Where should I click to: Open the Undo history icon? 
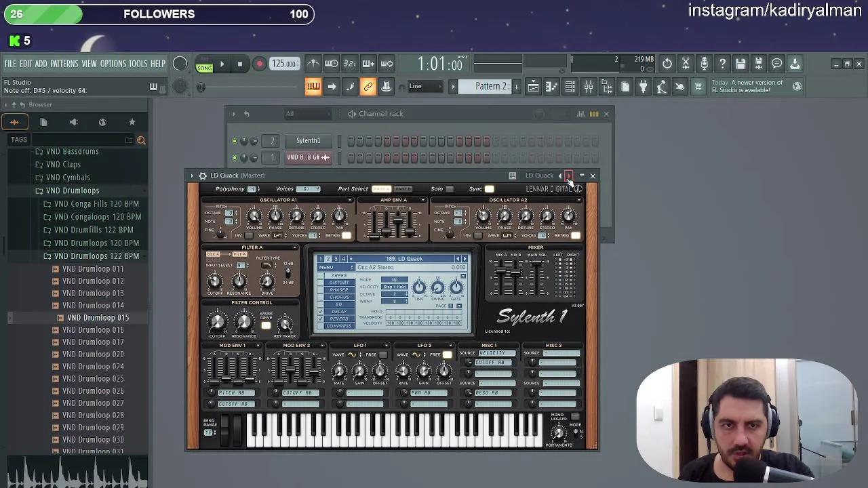click(x=667, y=64)
